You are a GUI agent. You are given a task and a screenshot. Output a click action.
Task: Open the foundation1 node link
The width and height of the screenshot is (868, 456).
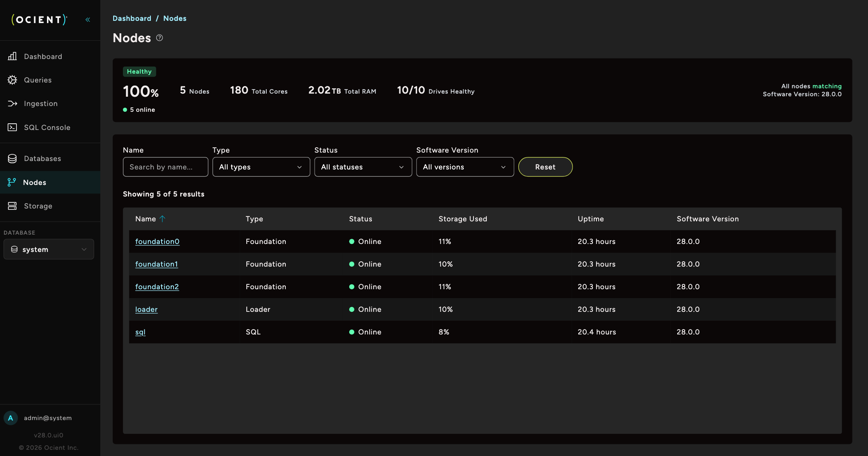tap(157, 264)
